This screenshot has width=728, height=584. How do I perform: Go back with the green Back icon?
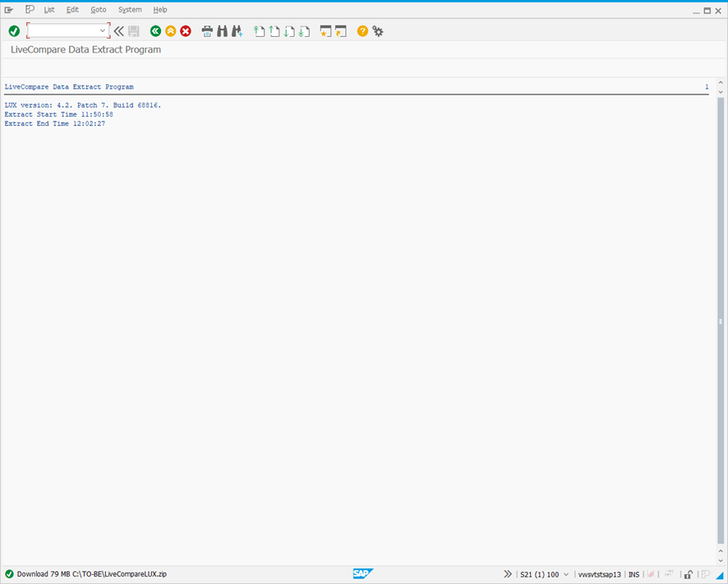155,31
